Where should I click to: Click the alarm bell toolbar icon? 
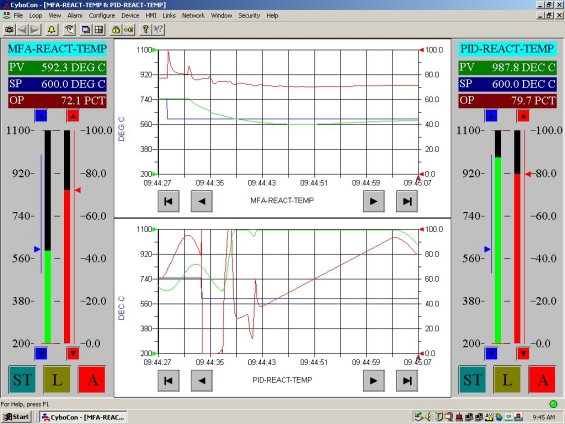pos(52,30)
